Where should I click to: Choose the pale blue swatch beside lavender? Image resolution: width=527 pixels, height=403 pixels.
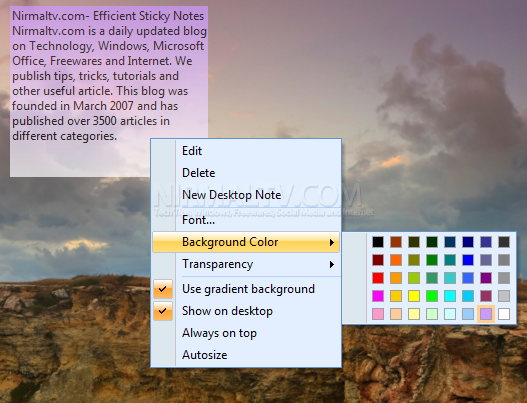click(468, 314)
